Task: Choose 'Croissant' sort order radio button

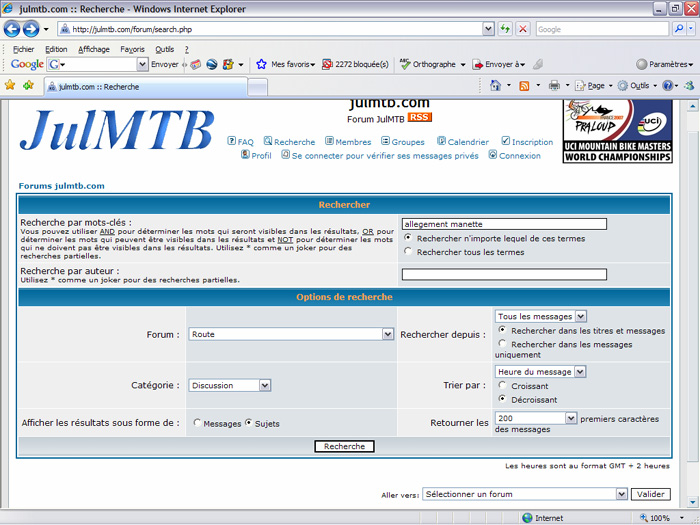Action: pyautogui.click(x=503, y=385)
